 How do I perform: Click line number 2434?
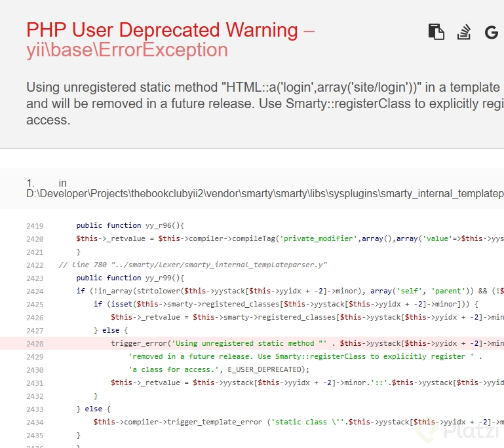[x=35, y=422]
